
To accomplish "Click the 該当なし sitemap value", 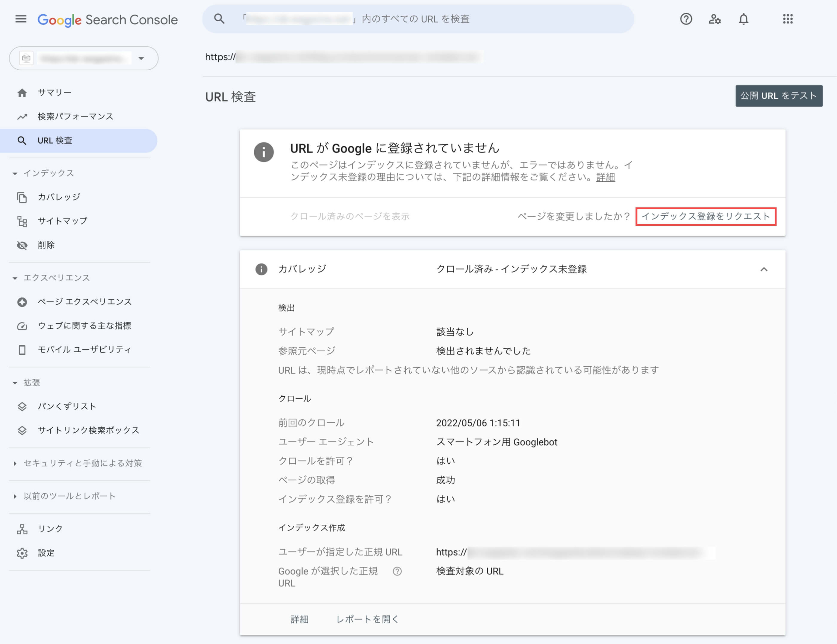I will [x=455, y=332].
